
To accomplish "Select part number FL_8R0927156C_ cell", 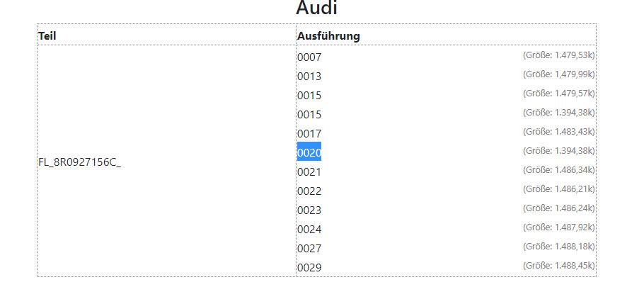I will (79, 162).
